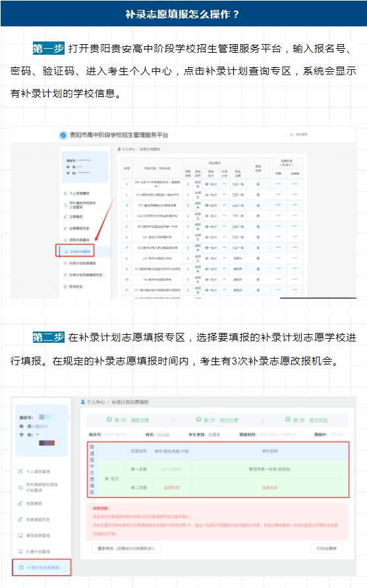Select 补录计划志愿填报历史 in upper sidebar
Screen dimensions: 367x588
83,275
